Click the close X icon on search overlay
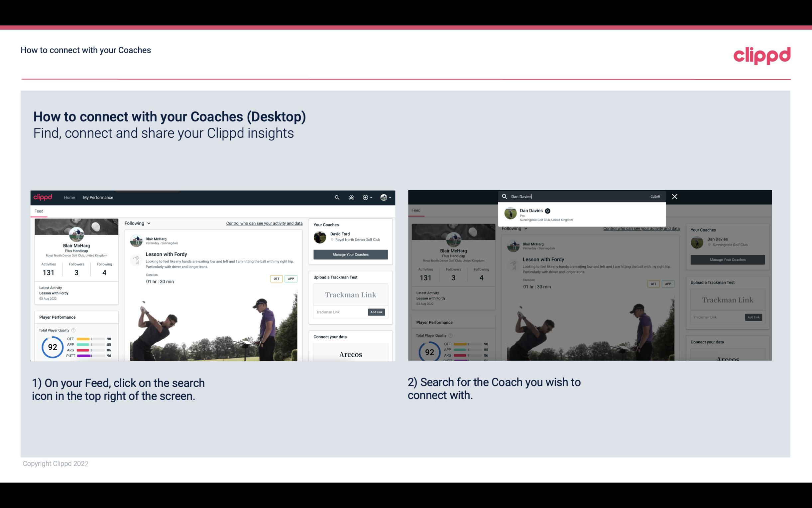Image resolution: width=812 pixels, height=508 pixels. (x=675, y=196)
